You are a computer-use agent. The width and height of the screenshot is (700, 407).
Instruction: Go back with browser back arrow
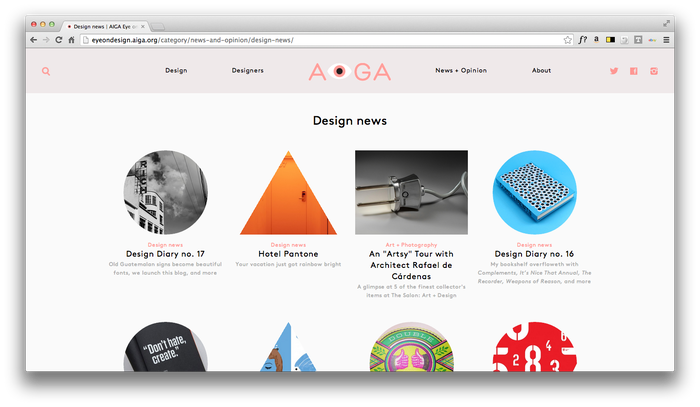[33, 40]
